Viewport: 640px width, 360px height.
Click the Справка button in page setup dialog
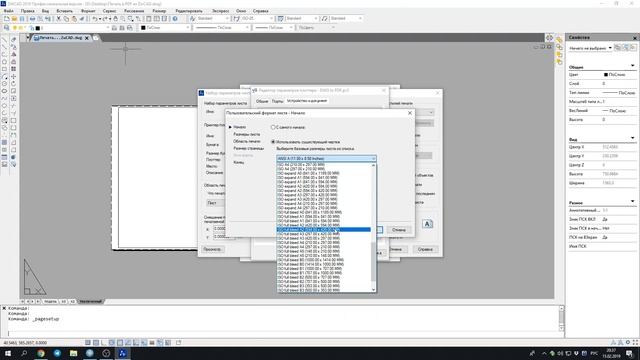point(425,249)
